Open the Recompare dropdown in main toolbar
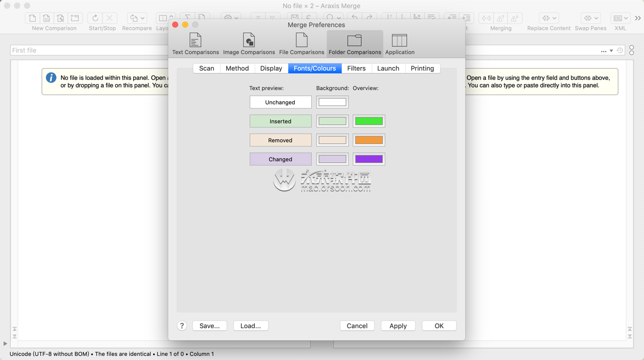The image size is (644, 360). point(137,18)
